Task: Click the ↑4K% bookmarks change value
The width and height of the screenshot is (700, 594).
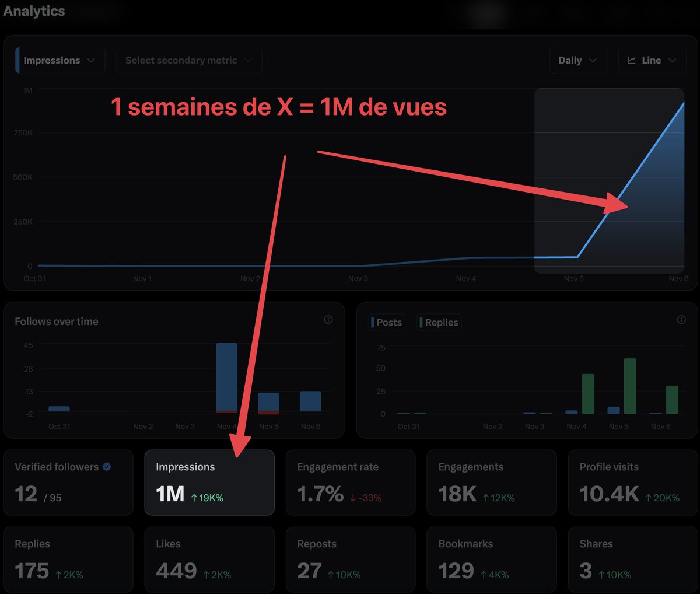Action: (x=495, y=575)
